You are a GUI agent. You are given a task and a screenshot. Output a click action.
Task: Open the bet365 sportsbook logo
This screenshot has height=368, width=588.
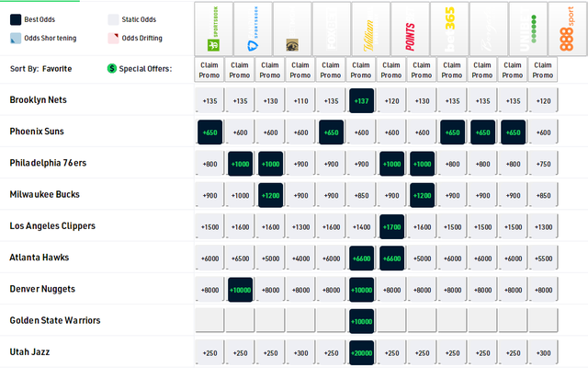[x=449, y=27]
